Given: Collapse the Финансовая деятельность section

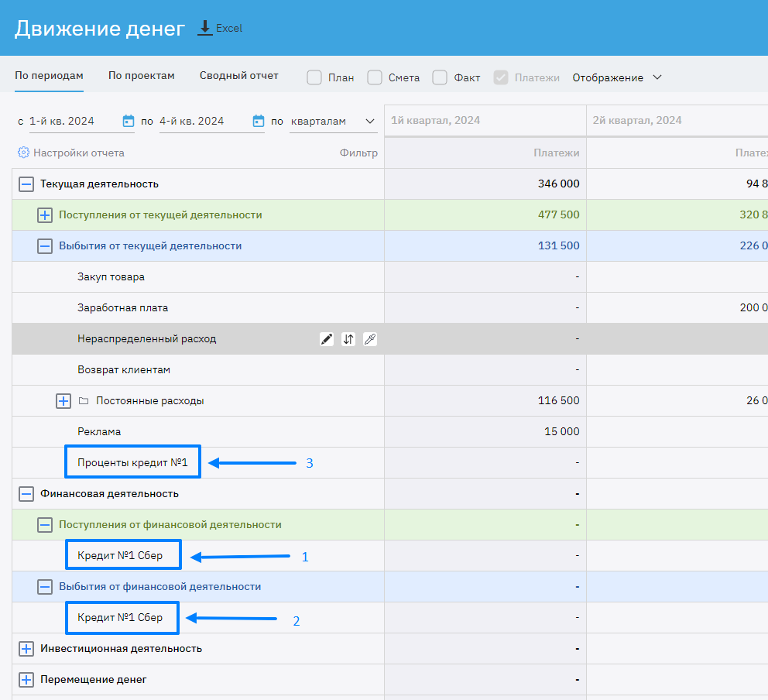Looking at the screenshot, I should (26, 494).
